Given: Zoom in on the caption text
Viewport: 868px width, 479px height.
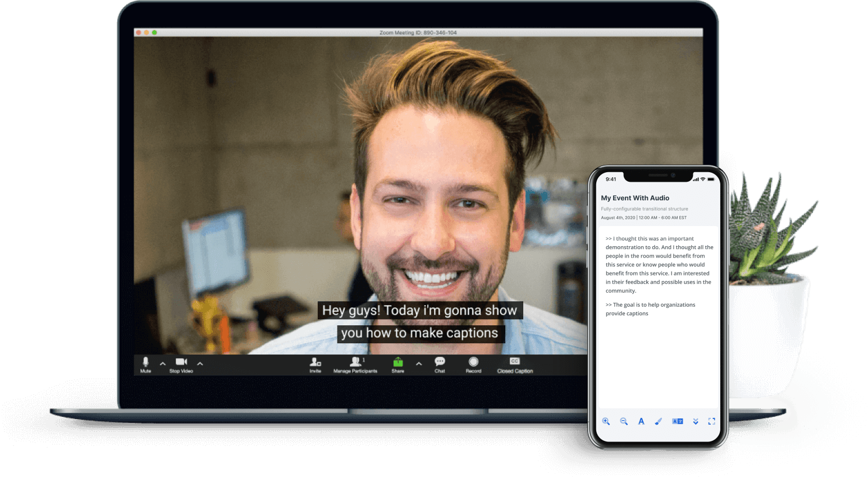Looking at the screenshot, I should pyautogui.click(x=606, y=421).
